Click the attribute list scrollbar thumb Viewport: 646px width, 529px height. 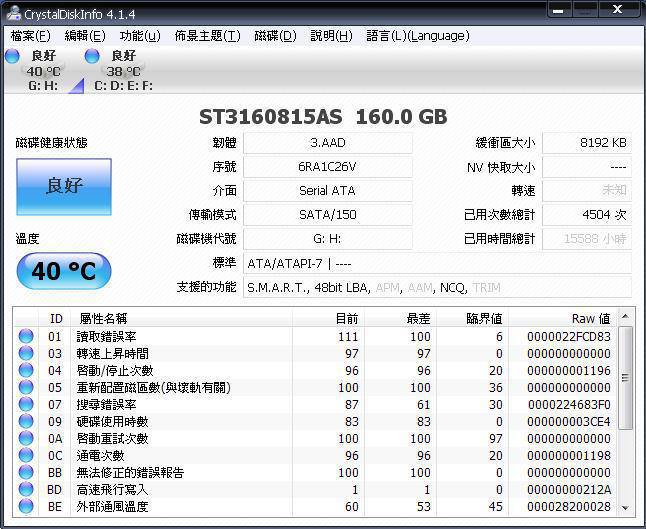click(x=625, y=378)
